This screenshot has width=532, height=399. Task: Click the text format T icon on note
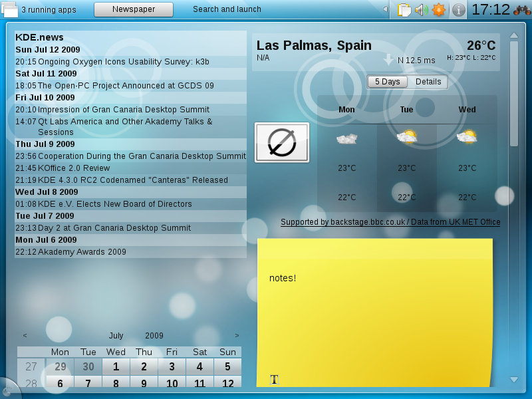tap(274, 379)
